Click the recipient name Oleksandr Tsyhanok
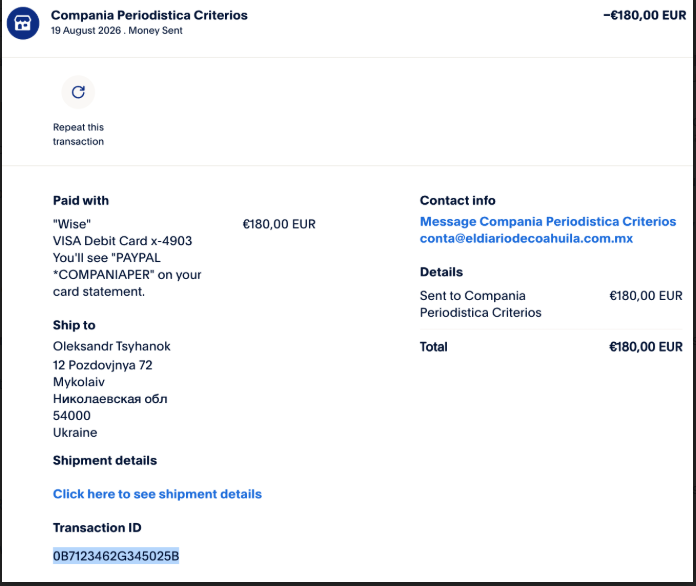696x586 pixels. (x=111, y=346)
